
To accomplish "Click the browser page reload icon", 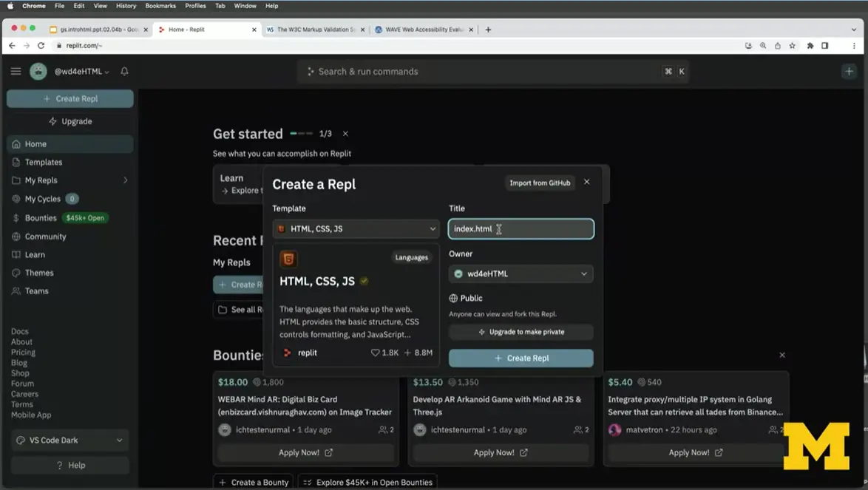I will point(41,45).
